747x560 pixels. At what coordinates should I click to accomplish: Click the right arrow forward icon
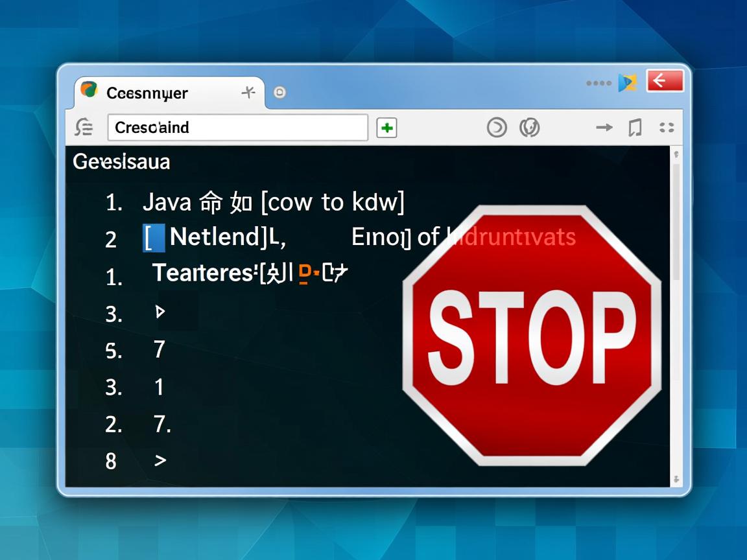pos(604,128)
